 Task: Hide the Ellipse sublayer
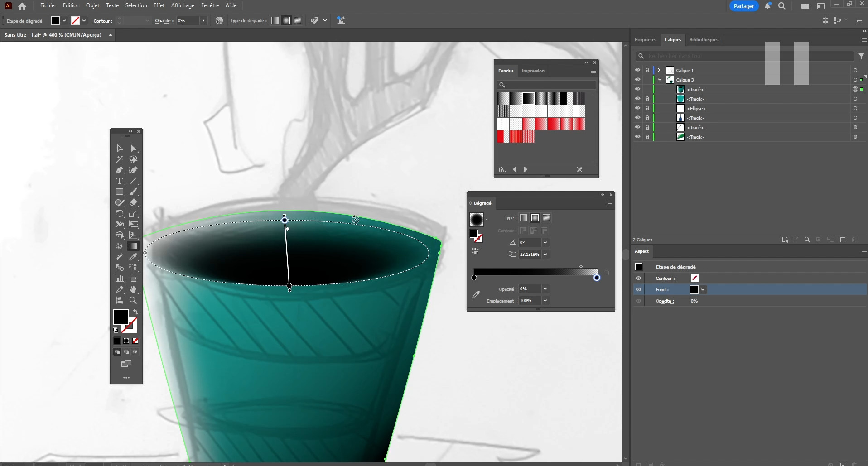[637, 108]
